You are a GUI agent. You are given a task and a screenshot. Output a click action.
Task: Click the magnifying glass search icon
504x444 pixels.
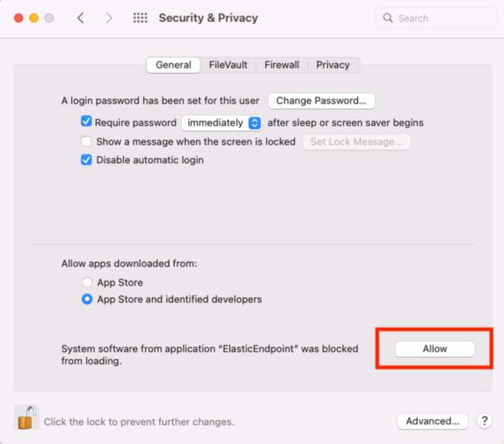(x=388, y=18)
